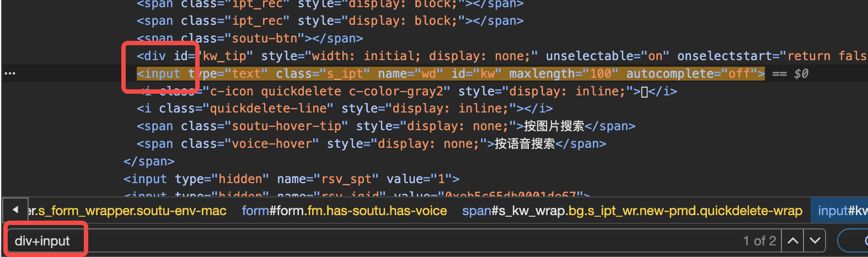This screenshot has width=868, height=257.
Task: Click the ellipsis actions icon beside selected input row
Action: (x=10, y=73)
